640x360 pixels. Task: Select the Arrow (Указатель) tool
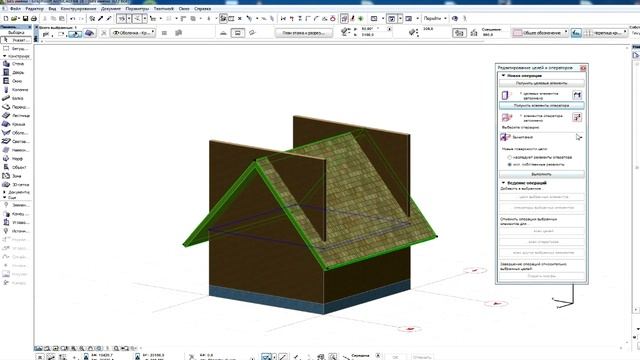(16, 40)
